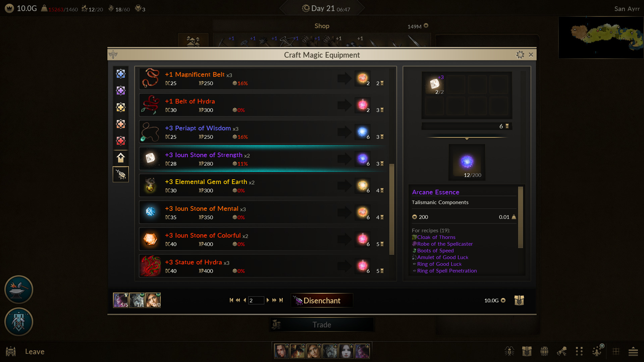Click Leave to exit the town
The height and width of the screenshot is (362, 644).
click(x=35, y=352)
